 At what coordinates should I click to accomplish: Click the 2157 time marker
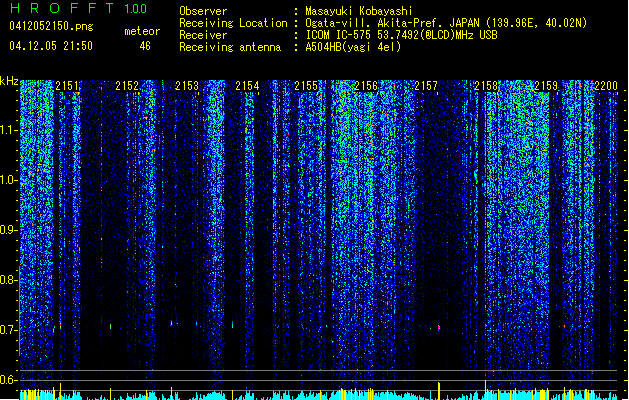coord(426,85)
